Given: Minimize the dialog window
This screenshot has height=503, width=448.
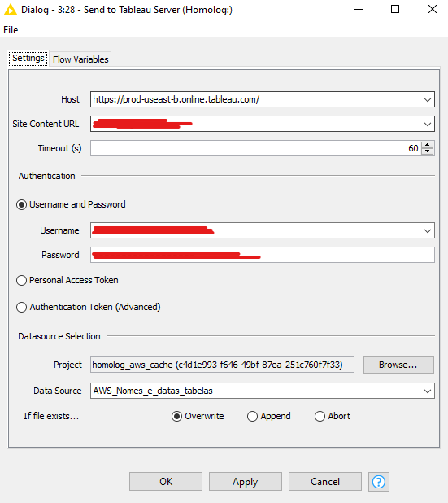Looking at the screenshot, I should (359, 9).
